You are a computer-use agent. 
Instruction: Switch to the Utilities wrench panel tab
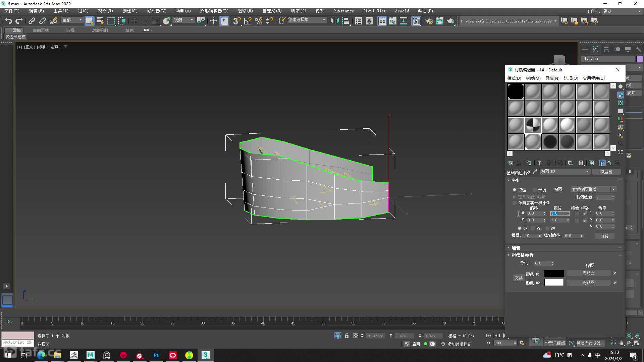point(638,49)
